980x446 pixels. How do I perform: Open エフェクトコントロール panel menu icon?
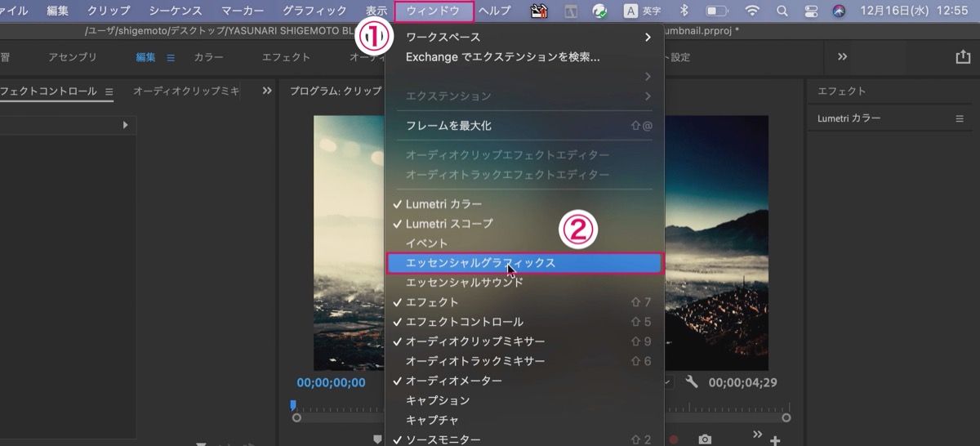[x=109, y=91]
